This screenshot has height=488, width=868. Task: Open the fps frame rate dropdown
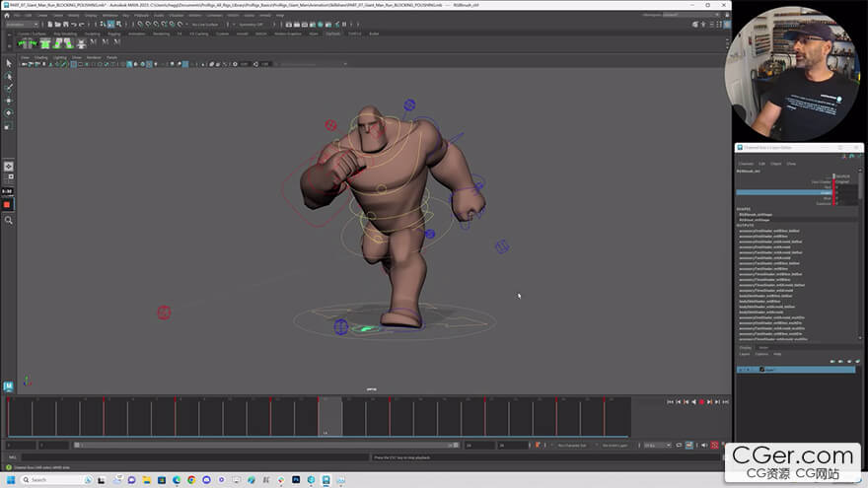[658, 445]
